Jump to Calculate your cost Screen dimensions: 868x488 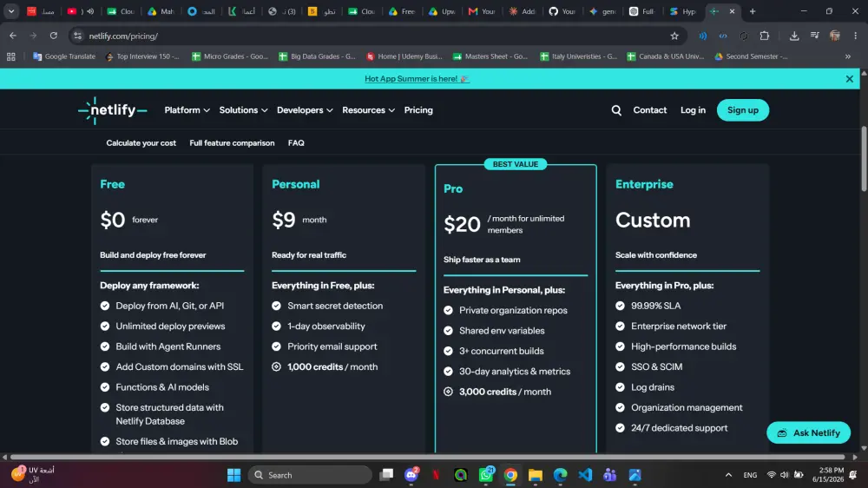click(x=141, y=143)
